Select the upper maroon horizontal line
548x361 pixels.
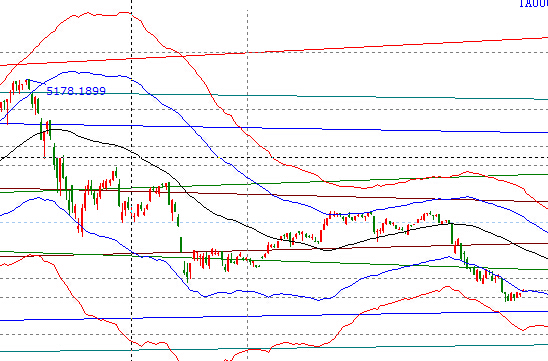point(274,195)
